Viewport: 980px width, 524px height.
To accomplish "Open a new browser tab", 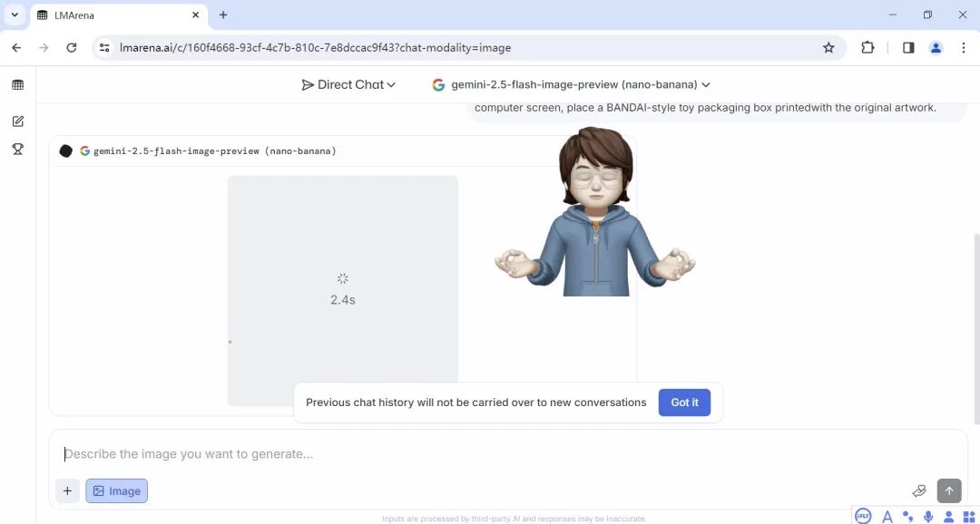I will (223, 15).
